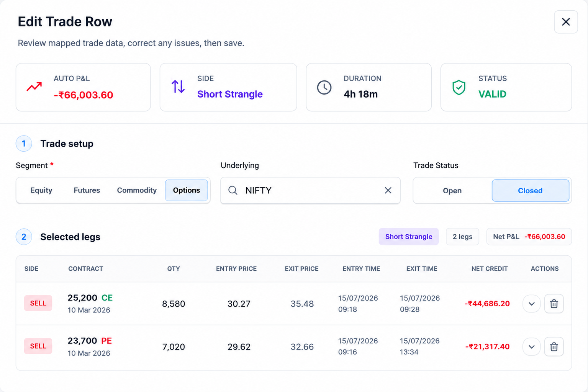Click the Auto P&L trend icon
Screen dimensions: 588x392
34,87
